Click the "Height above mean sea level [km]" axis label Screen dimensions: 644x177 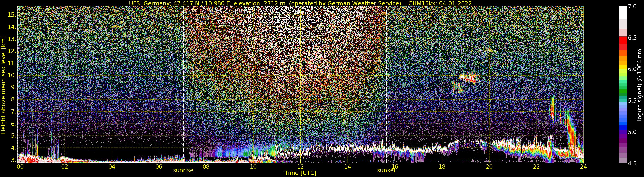point(3,85)
